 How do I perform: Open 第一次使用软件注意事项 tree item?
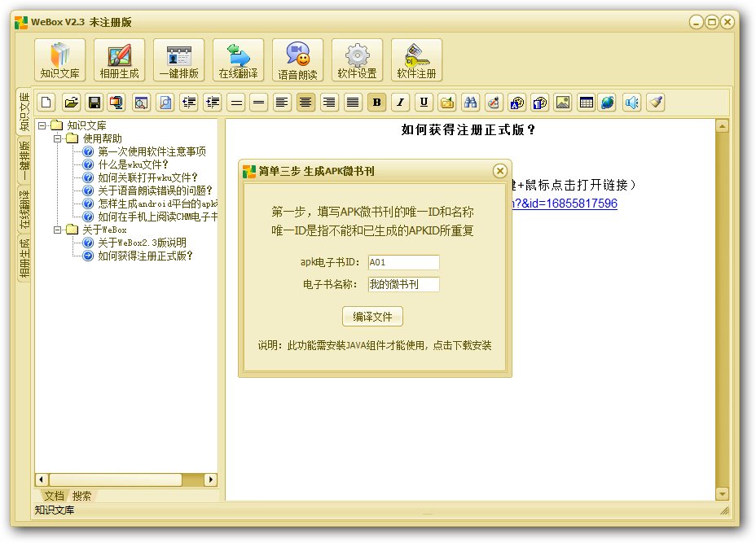tap(152, 151)
